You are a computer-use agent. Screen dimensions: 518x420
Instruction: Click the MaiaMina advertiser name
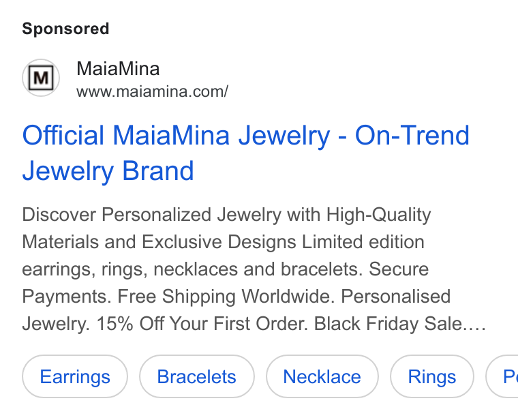[x=118, y=69]
